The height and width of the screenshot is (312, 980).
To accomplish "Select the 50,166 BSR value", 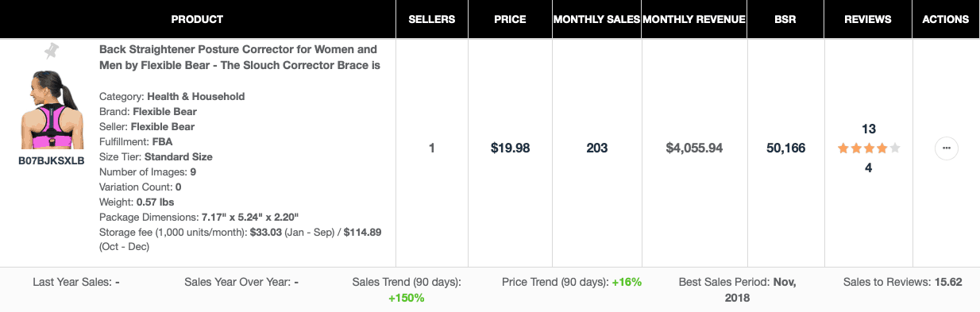I will click(x=785, y=148).
